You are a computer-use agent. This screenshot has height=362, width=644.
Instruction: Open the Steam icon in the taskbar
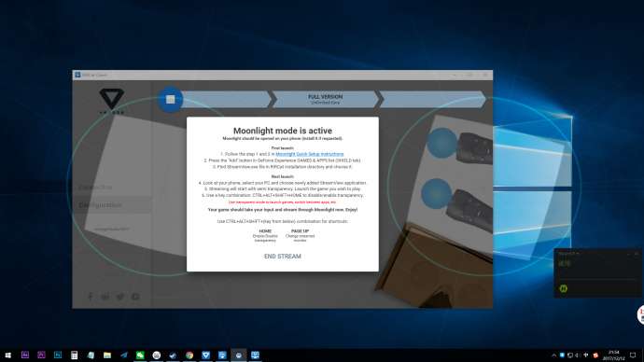click(x=173, y=355)
